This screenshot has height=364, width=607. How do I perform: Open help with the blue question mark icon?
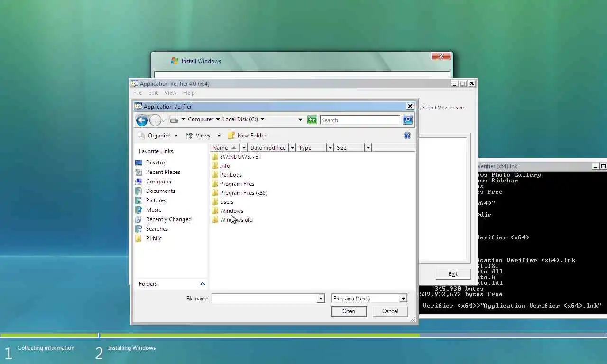(407, 136)
